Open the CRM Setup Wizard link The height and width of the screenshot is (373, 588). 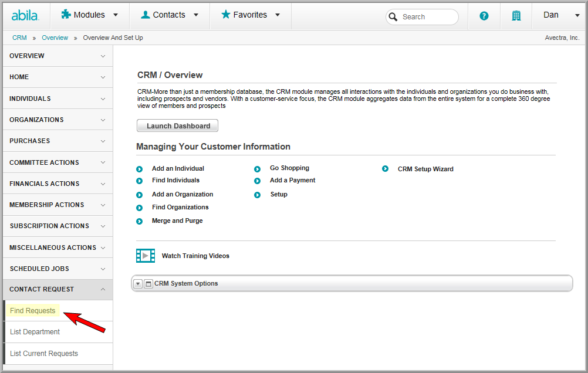[x=425, y=169]
